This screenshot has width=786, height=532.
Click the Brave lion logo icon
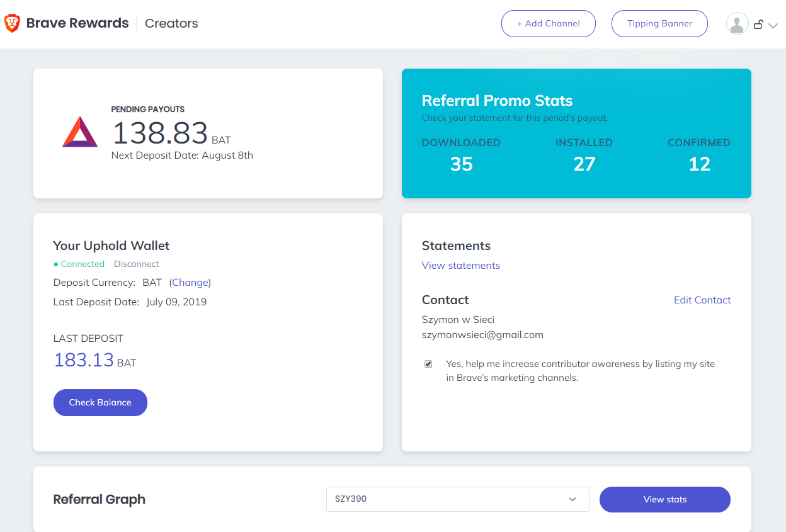click(13, 23)
